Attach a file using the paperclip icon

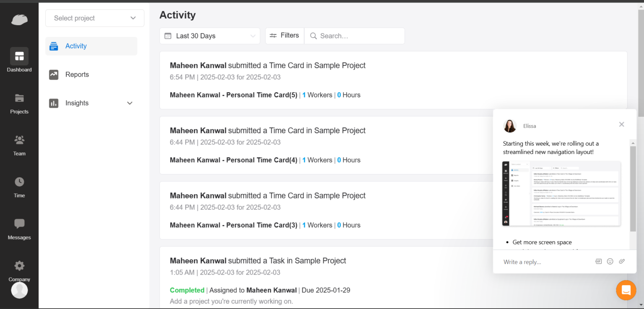622,261
